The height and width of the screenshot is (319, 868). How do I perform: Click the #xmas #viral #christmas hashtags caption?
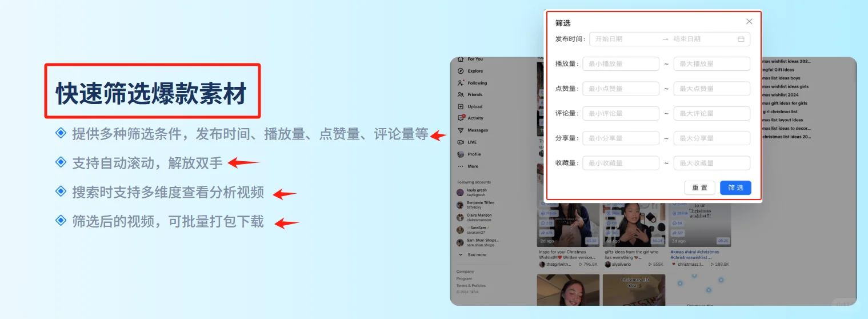[695, 255]
